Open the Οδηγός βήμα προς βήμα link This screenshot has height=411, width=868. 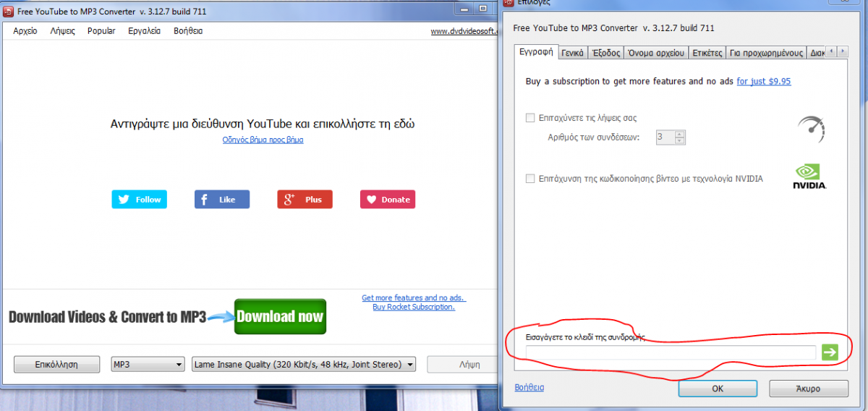(x=263, y=140)
